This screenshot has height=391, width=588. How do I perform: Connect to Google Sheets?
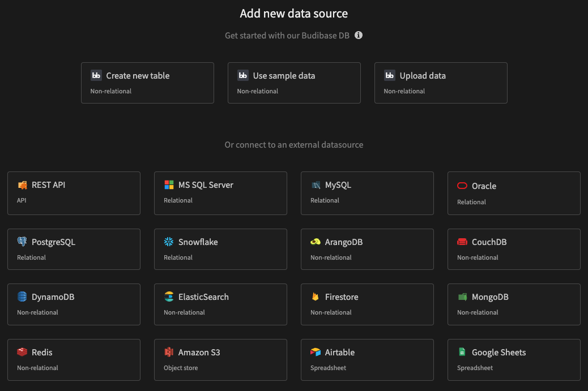[514, 360]
